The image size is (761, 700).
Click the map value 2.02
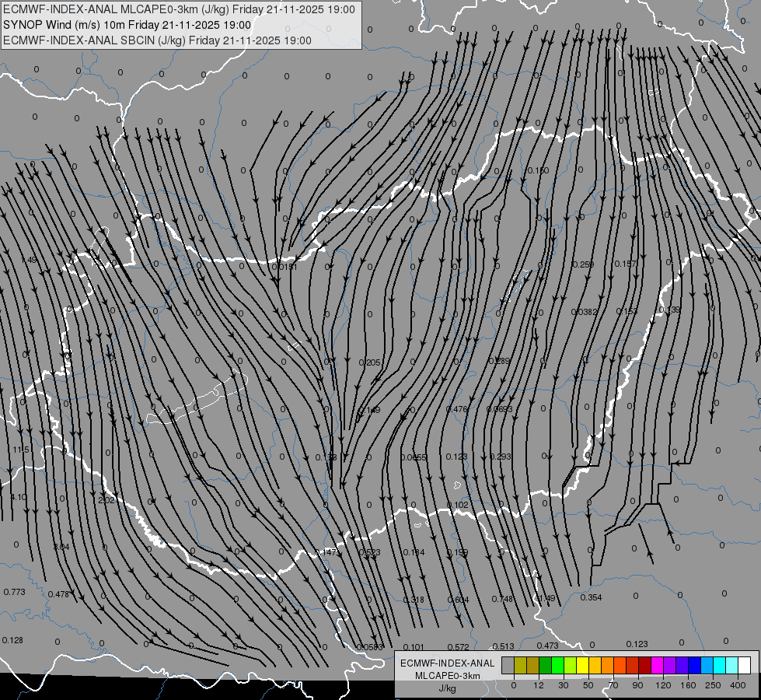click(106, 500)
